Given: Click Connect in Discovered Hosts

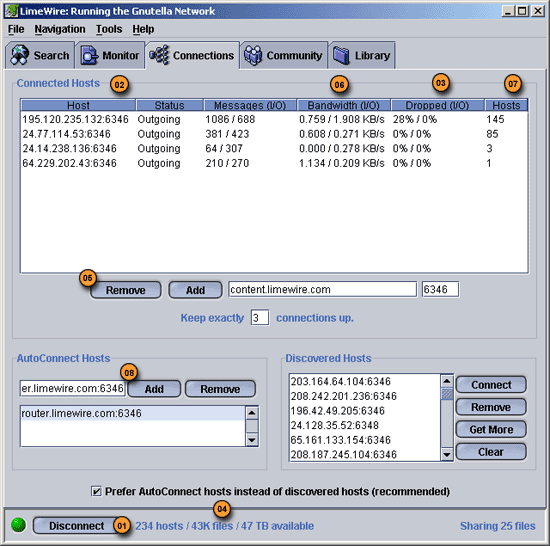Looking at the screenshot, I should [491, 385].
